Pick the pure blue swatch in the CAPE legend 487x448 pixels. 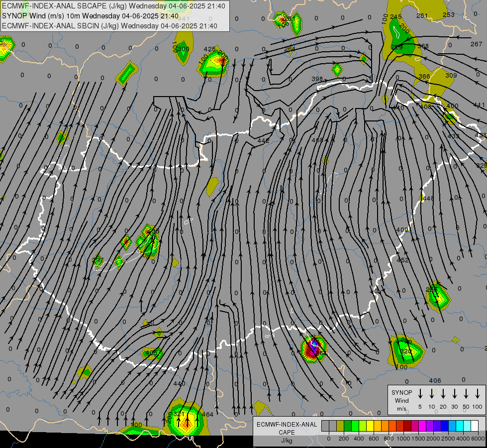tap(444, 426)
